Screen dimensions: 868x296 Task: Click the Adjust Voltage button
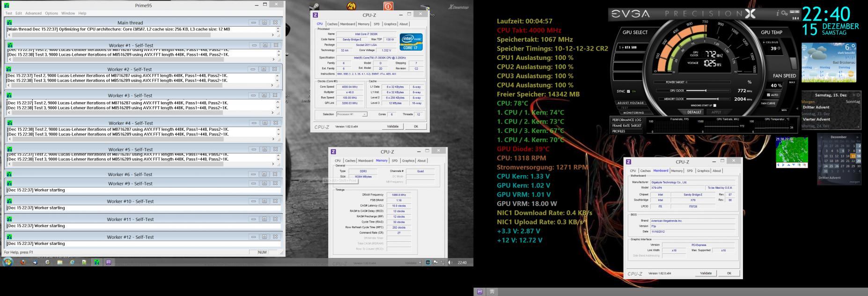coord(631,103)
